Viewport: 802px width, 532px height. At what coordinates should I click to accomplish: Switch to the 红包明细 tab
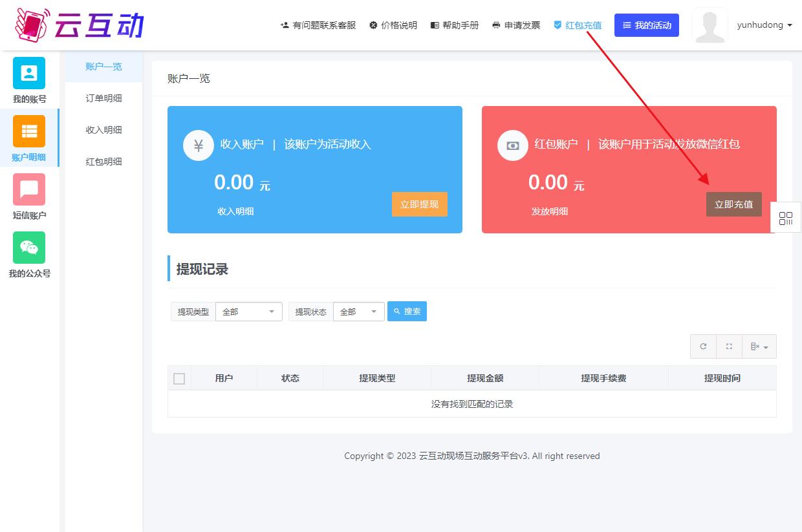click(103, 162)
